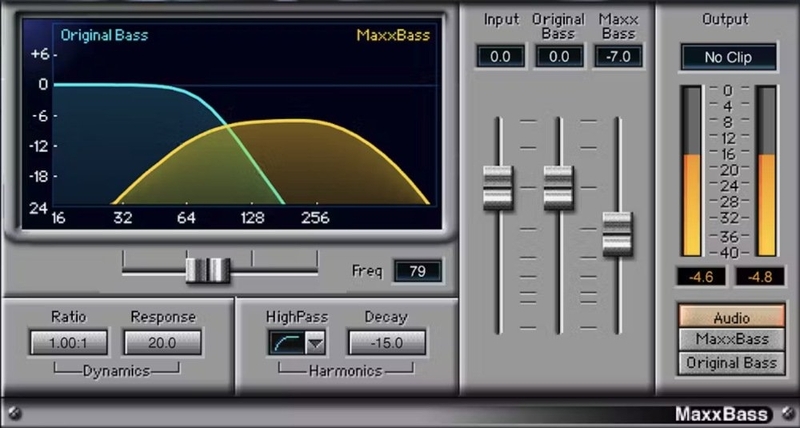Click the left output level meter
The width and height of the screenshot is (800, 428).
pyautogui.click(x=691, y=171)
